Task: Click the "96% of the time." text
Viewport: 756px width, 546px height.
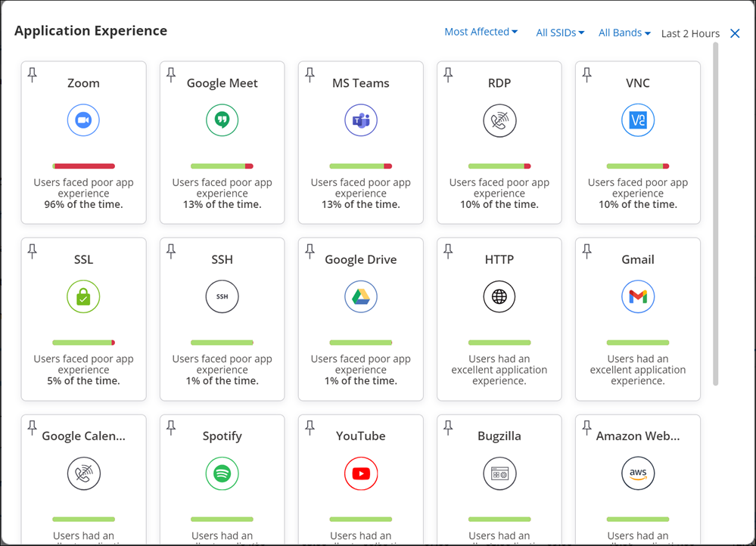Action: 83,204
